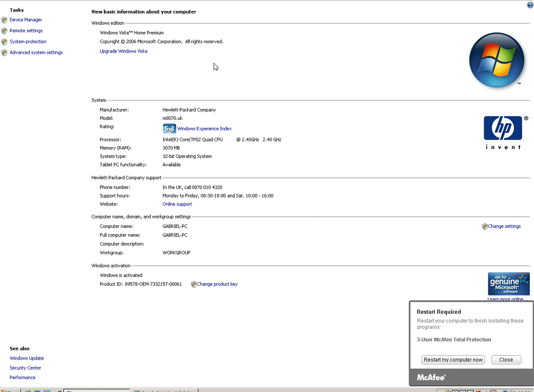Open Advanced system settings
The image size is (534, 392).
[x=36, y=52]
